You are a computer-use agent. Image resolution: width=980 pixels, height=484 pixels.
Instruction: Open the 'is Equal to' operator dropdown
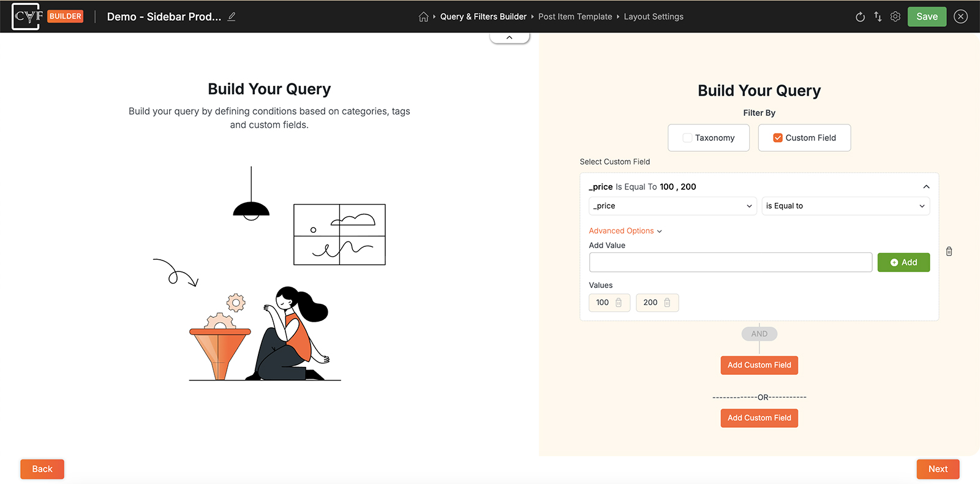click(845, 206)
